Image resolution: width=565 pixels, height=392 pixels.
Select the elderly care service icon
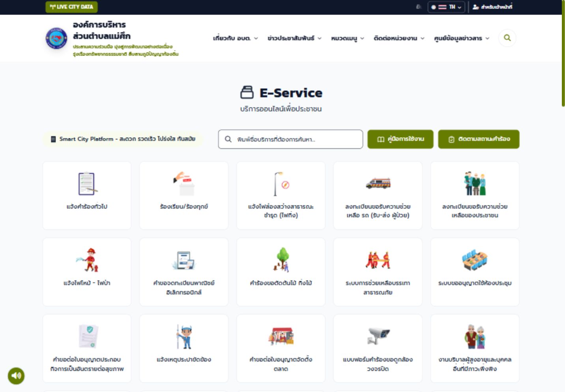point(475,337)
